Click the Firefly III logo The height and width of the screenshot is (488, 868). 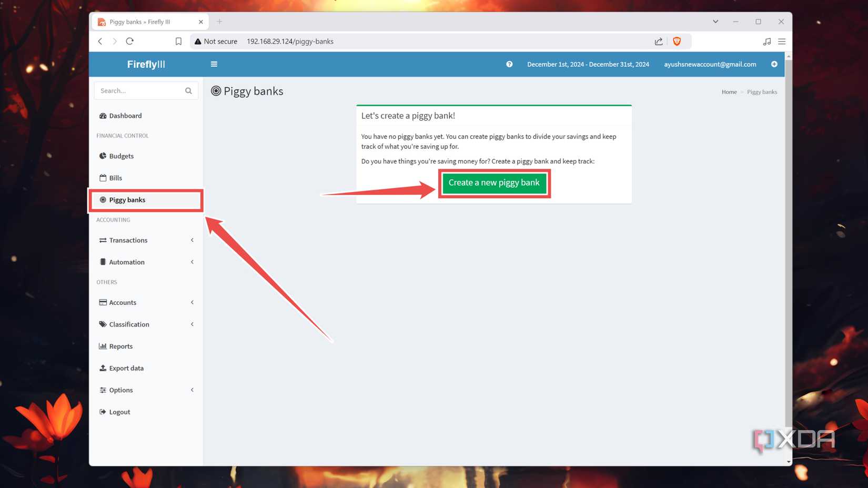point(146,64)
